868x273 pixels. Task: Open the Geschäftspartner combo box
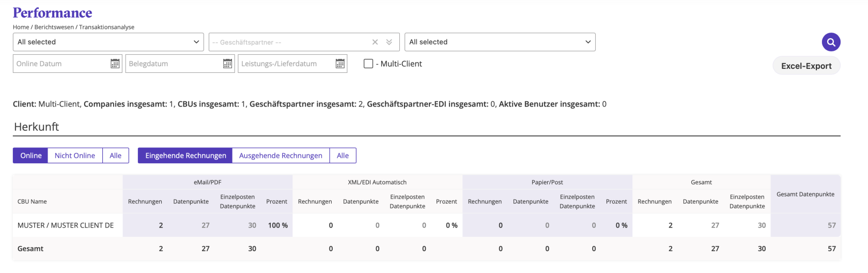pyautogui.click(x=289, y=42)
